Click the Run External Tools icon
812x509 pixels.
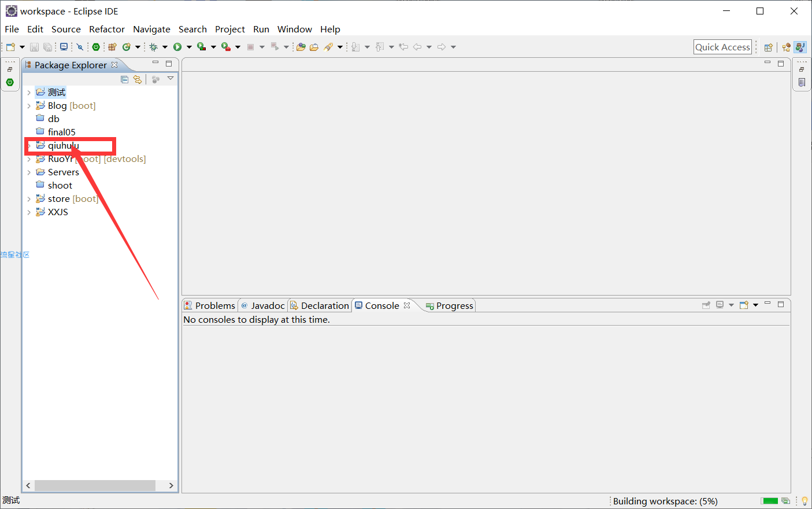226,47
